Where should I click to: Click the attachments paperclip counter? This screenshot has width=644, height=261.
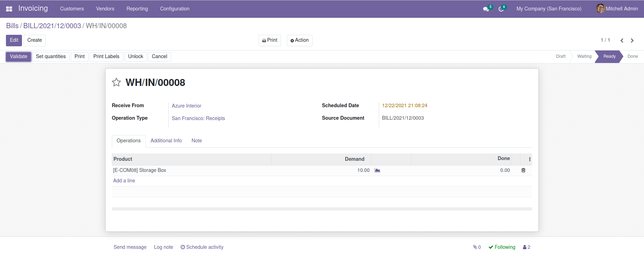click(x=477, y=247)
